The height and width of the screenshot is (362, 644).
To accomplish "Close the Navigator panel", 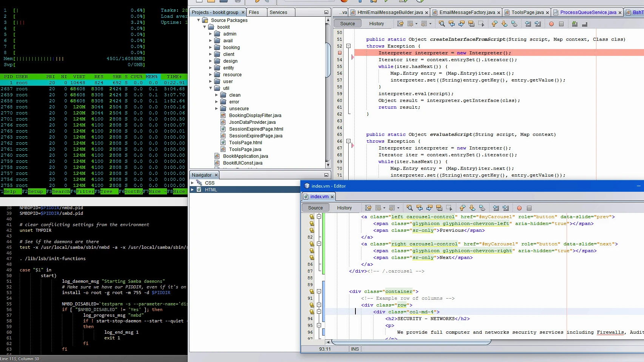I will tap(216, 175).
